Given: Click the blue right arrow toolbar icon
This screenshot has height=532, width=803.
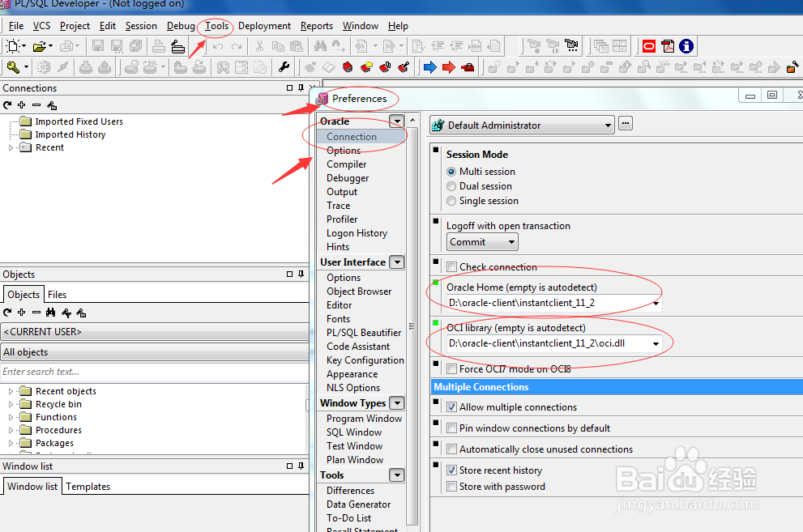Looking at the screenshot, I should 430,67.
